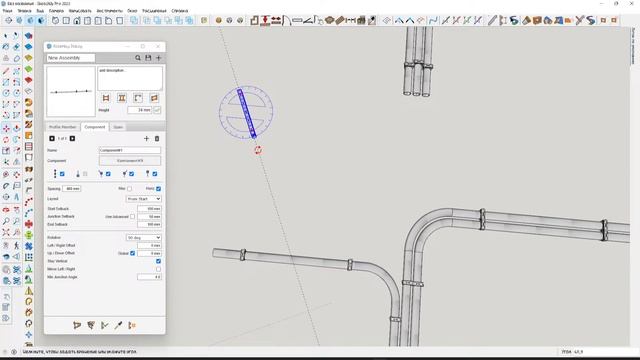The width and height of the screenshot is (640, 360).
Task: Select the Zoom magnifier tool
Action: [x=6, y=221]
